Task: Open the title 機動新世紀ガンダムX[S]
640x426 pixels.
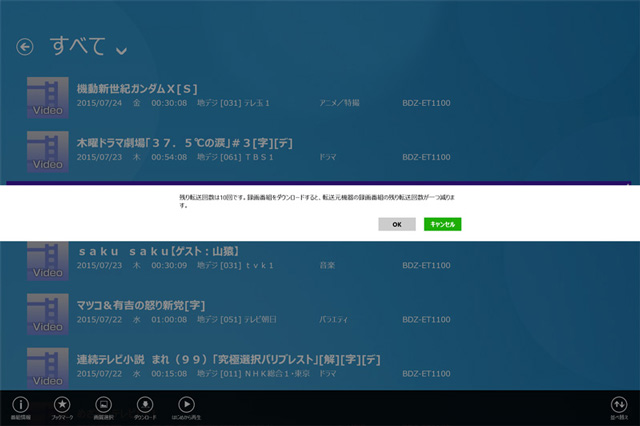Action: coord(137,89)
